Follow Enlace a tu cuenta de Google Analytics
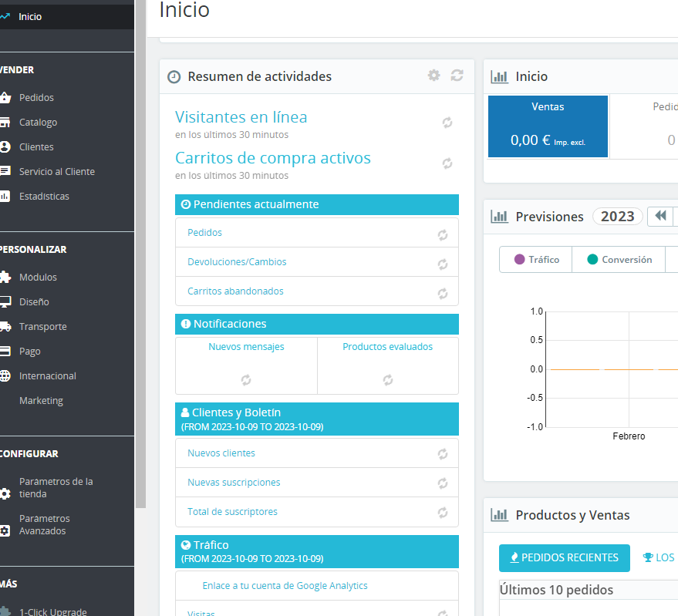 click(285, 586)
